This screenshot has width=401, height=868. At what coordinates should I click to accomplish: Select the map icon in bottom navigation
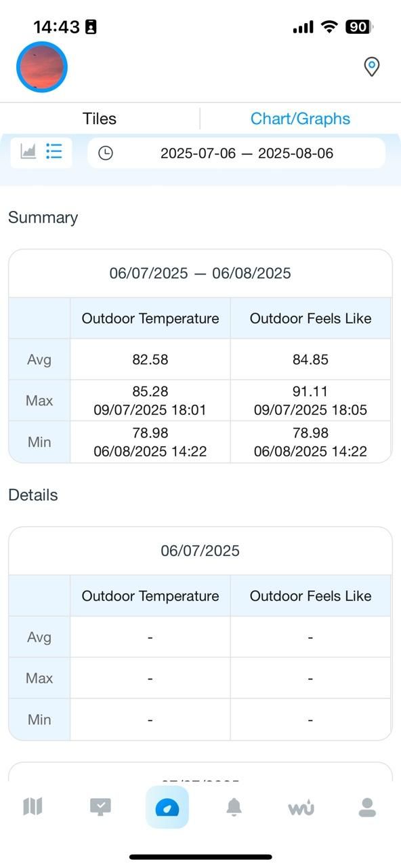33,807
